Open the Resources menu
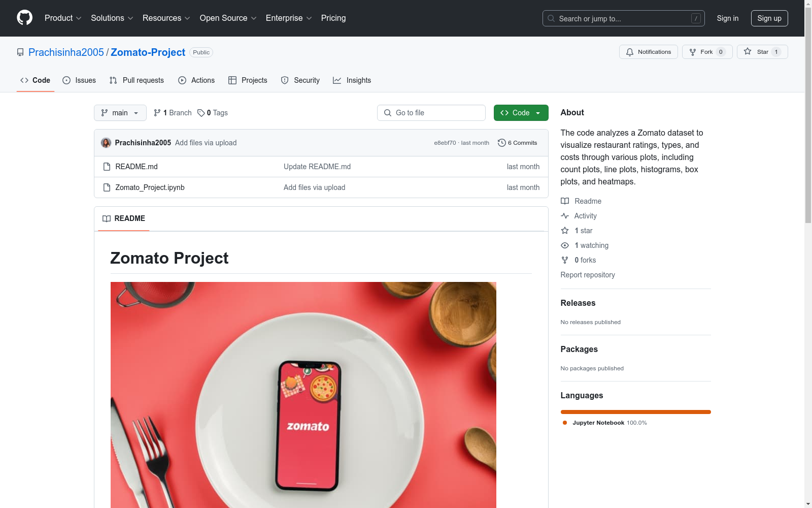The height and width of the screenshot is (508, 812). coord(166,18)
